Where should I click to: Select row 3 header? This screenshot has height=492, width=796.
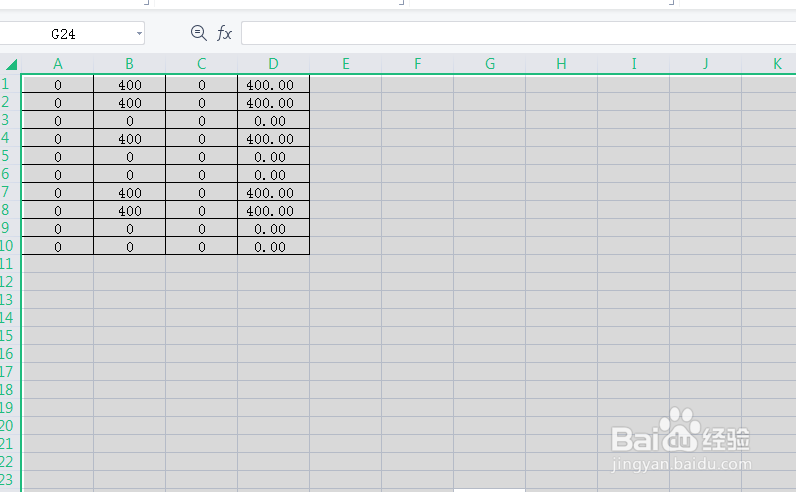[x=10, y=120]
